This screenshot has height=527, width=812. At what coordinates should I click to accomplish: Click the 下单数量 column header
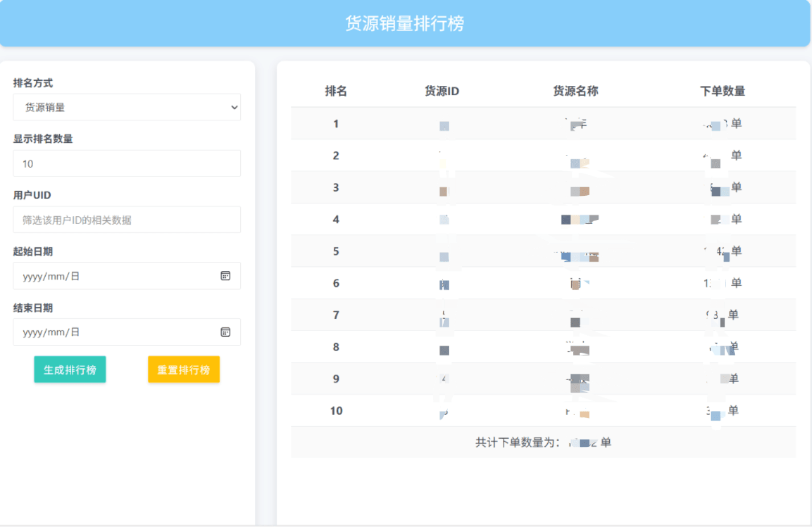click(722, 91)
